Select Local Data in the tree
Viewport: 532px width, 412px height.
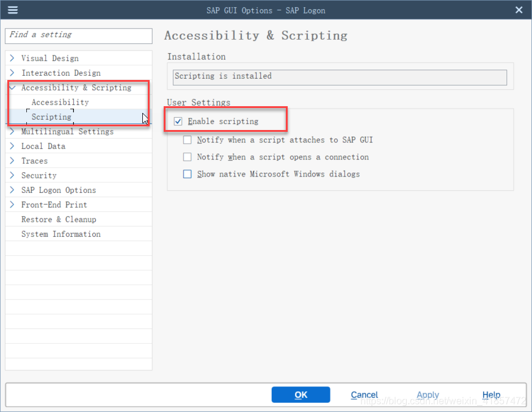(43, 146)
